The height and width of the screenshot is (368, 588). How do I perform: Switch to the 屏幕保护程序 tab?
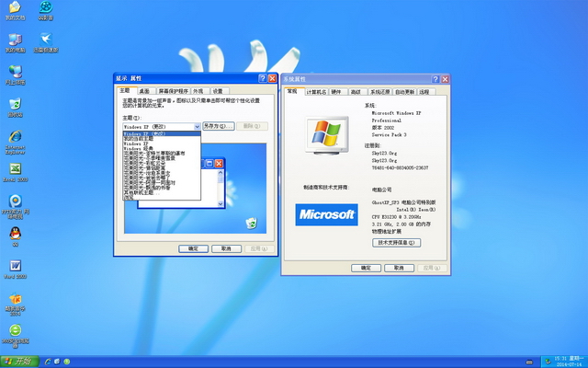(x=173, y=91)
